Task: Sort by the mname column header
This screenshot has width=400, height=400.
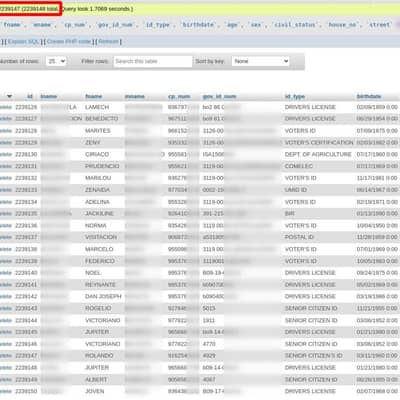Action: 135,97
